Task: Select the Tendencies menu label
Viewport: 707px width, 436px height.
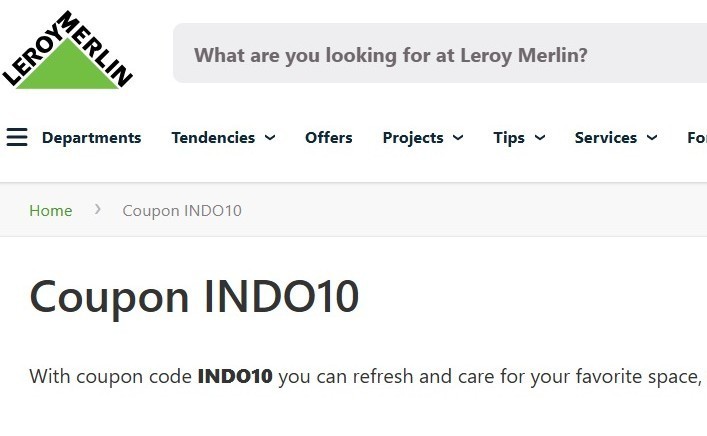Action: pos(213,138)
